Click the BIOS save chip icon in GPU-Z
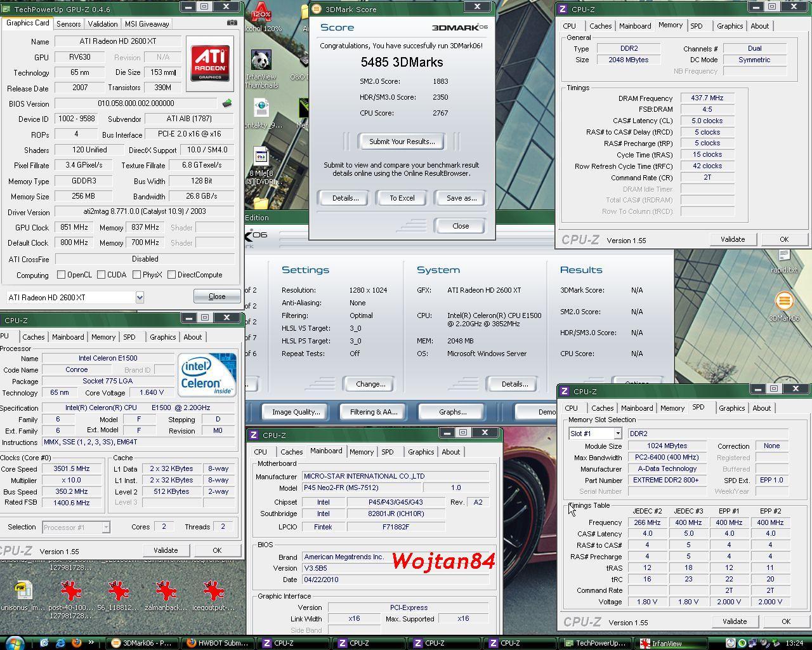The image size is (812, 650). [227, 103]
